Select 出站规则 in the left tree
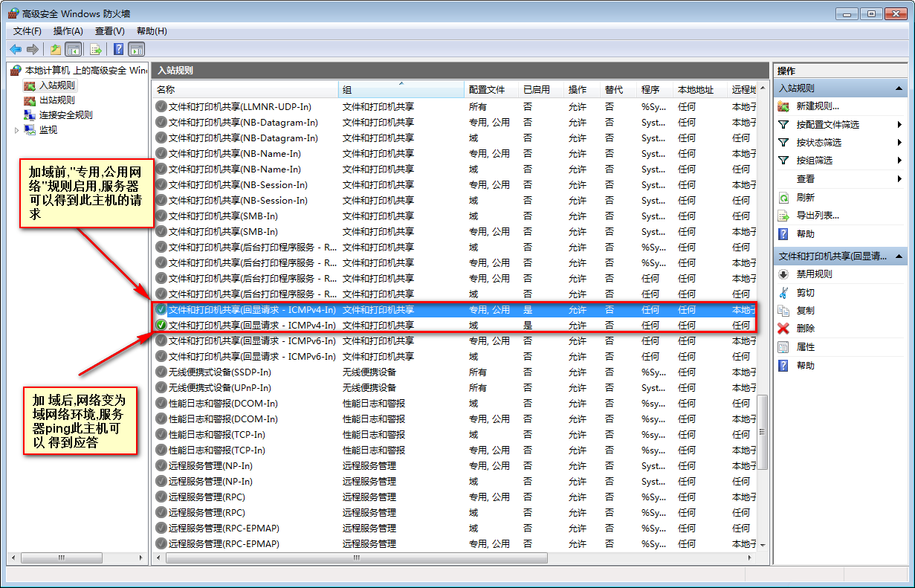 [x=56, y=100]
